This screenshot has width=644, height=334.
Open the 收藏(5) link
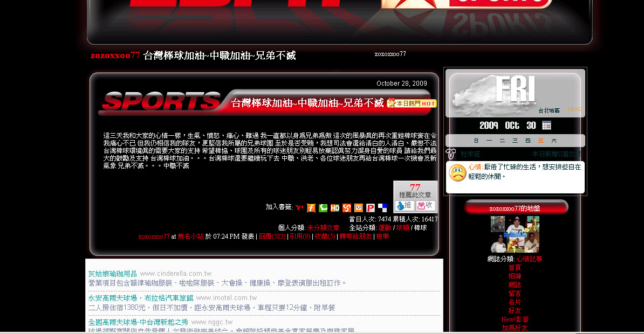click(325, 236)
